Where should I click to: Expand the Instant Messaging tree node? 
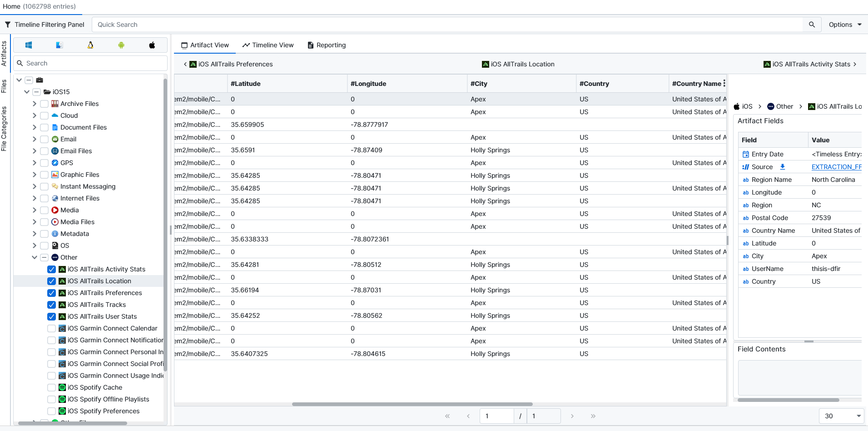coord(35,186)
